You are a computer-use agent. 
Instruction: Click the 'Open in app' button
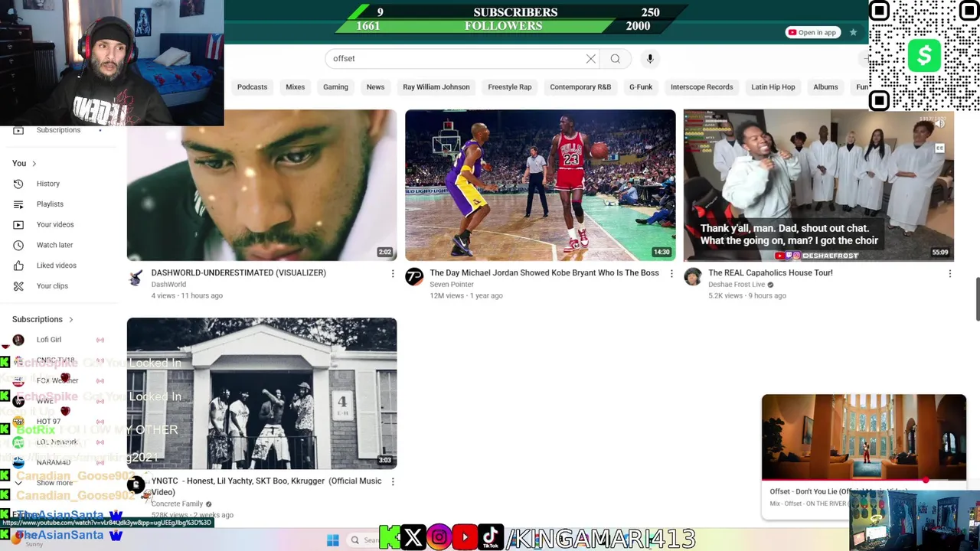point(812,32)
